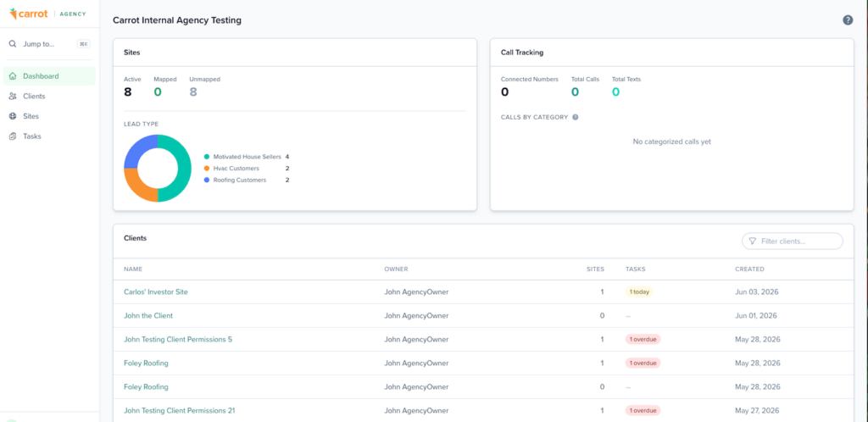Click the LEAD TYPE section label
This screenshot has width=868, height=422.
(142, 124)
